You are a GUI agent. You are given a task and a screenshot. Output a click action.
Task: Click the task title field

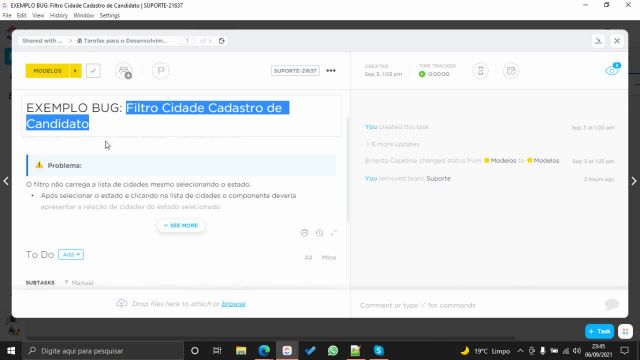[x=181, y=116]
